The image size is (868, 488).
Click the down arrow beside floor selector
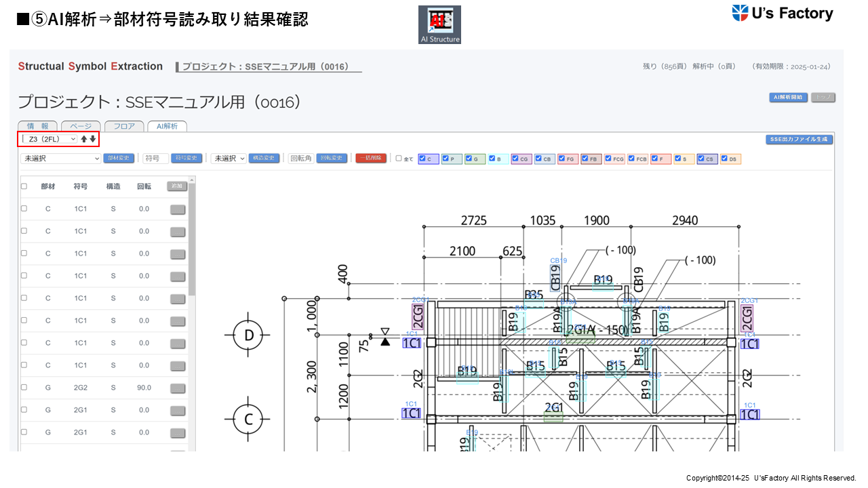(93, 139)
